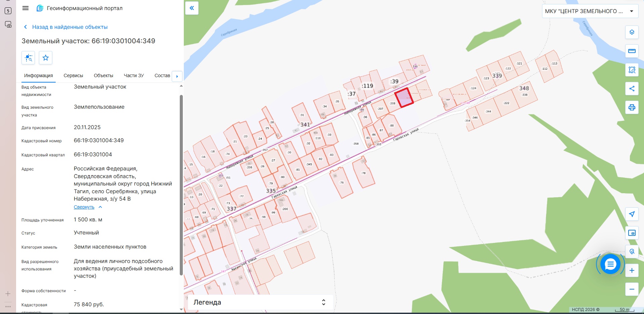644x314 pixels.
Task: Click the scroll-up arrow of info panel
Action: pyautogui.click(x=181, y=86)
